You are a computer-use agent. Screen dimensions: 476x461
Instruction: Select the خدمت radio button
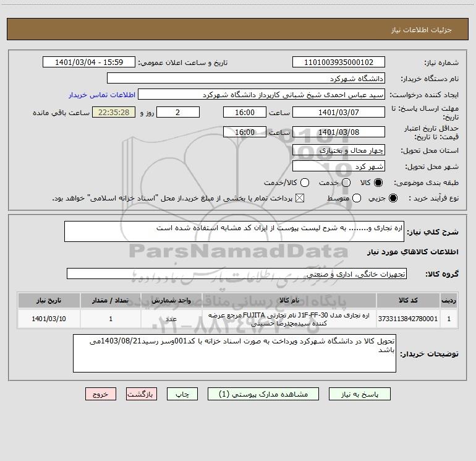[346, 183]
